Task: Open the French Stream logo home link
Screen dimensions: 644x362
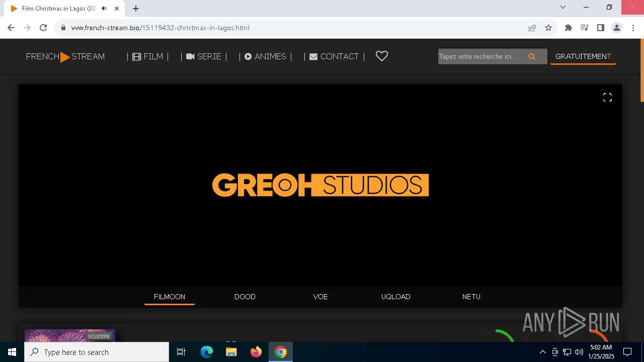Action: point(65,57)
